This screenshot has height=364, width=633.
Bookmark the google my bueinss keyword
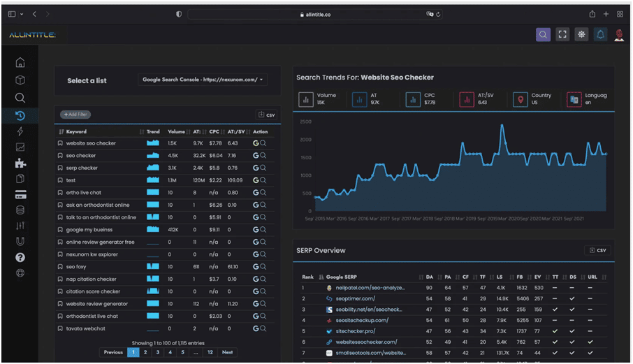[x=60, y=230]
